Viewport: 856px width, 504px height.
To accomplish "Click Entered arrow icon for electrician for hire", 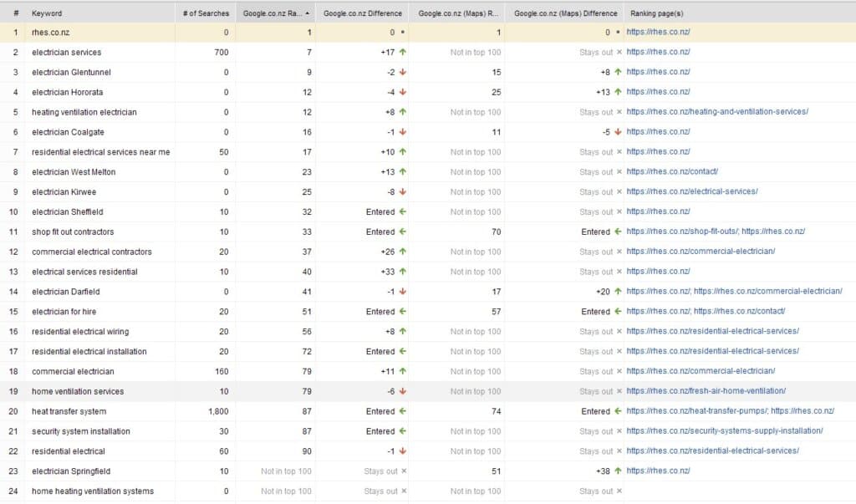I will [403, 311].
